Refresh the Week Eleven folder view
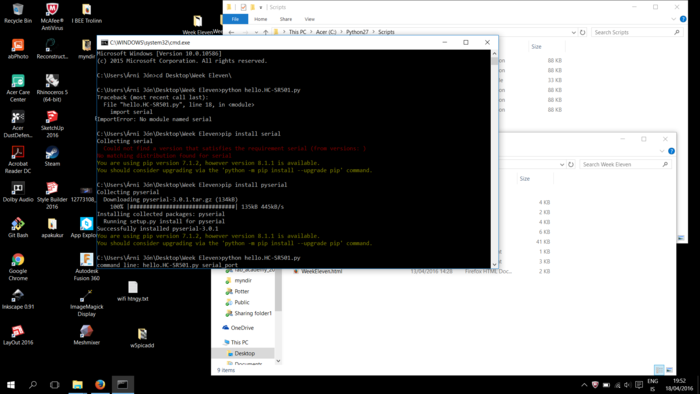 click(571, 164)
